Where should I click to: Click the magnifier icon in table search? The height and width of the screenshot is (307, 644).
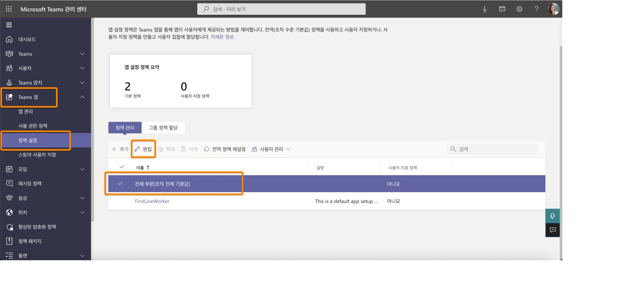[x=453, y=149]
